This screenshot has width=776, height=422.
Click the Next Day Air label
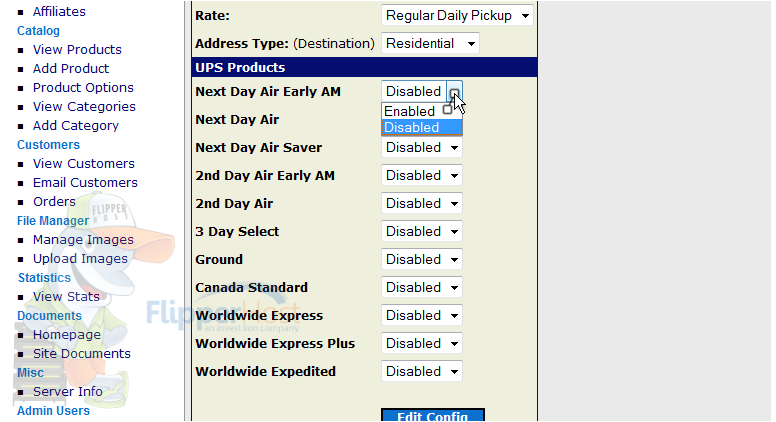[237, 120]
